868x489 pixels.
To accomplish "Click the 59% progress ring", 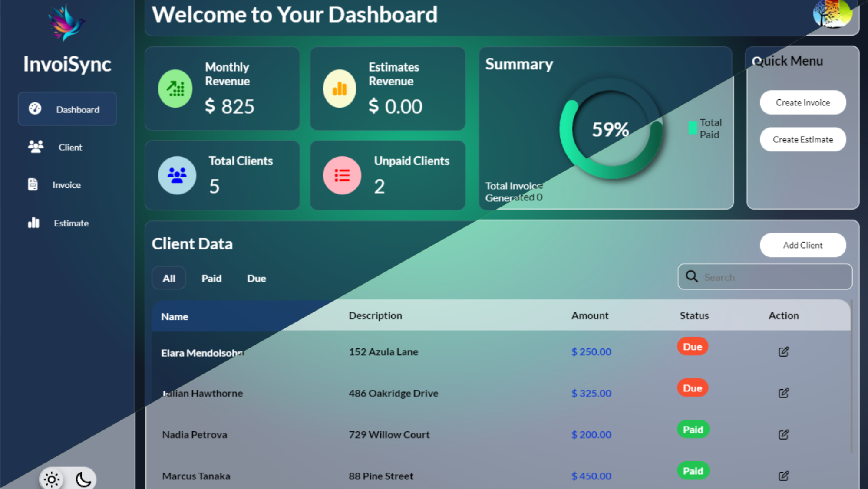I will click(x=611, y=129).
